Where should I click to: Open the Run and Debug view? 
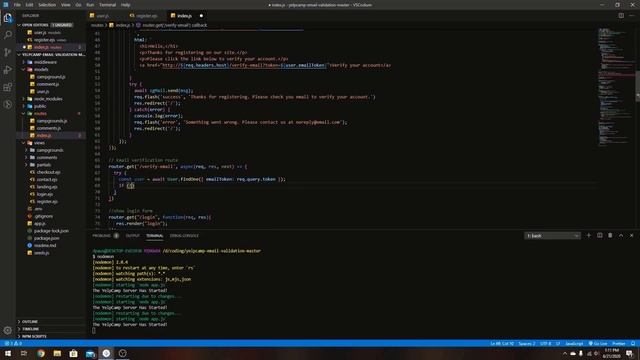tap(8, 70)
